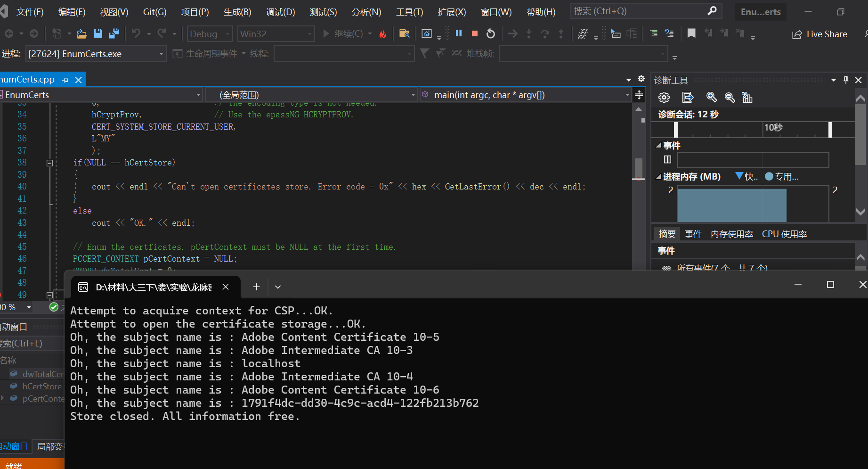
Task: Click the 10秒 mark on diagnostics timeline
Action: (x=773, y=127)
